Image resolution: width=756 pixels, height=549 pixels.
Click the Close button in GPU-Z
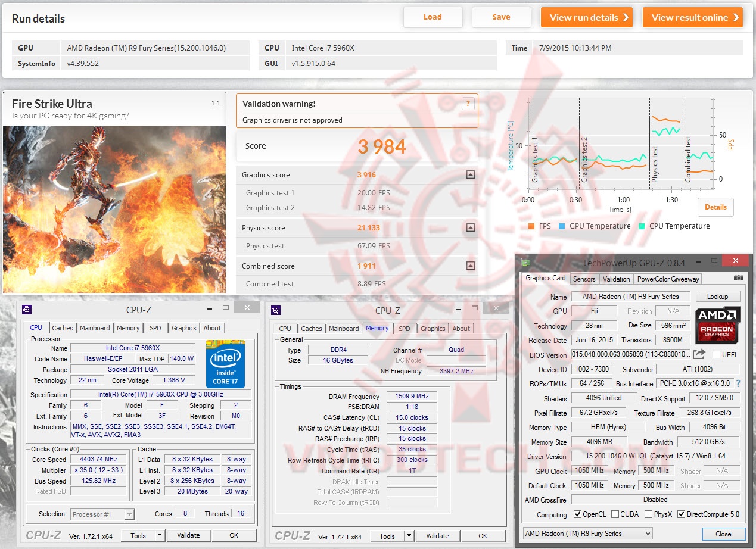coord(723,534)
